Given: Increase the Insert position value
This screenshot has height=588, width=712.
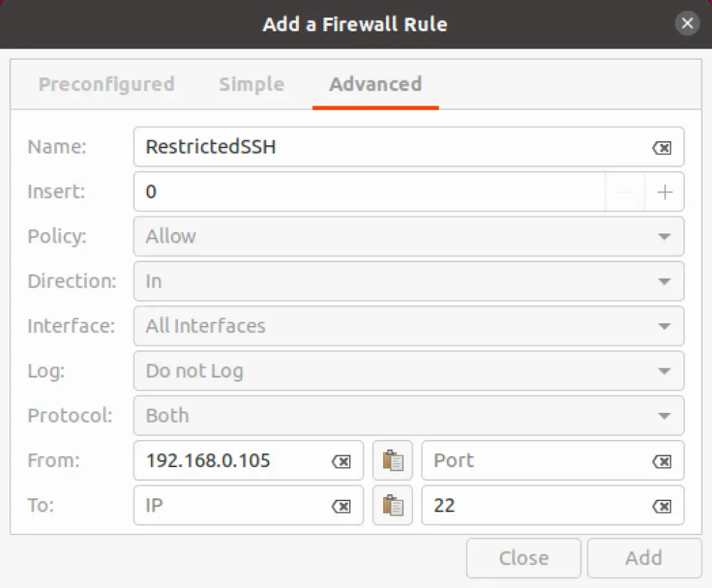Looking at the screenshot, I should 664,192.
